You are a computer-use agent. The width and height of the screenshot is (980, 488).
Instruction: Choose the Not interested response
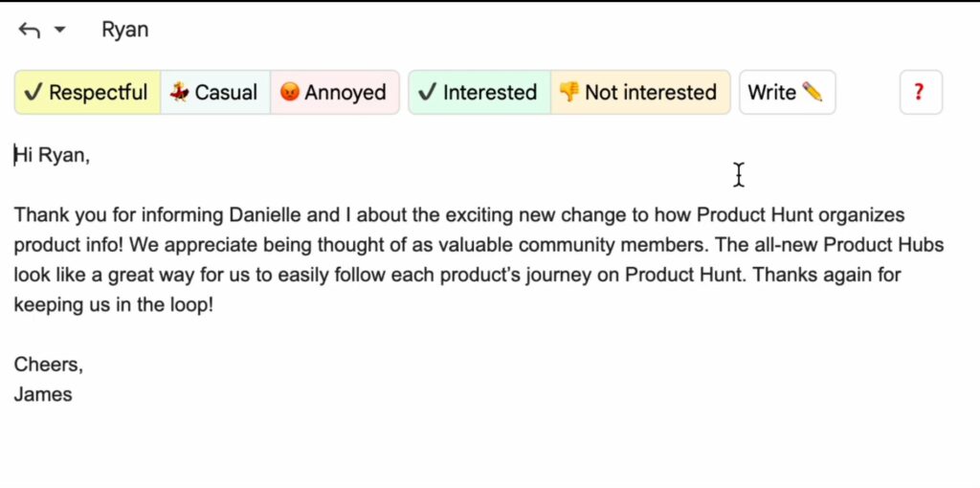point(640,93)
